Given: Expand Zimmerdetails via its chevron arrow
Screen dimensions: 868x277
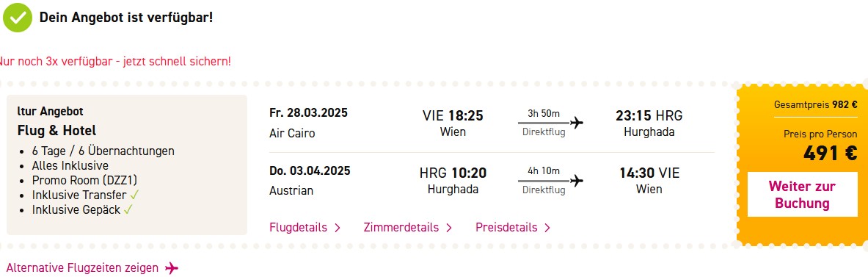Looking at the screenshot, I should (x=449, y=228).
